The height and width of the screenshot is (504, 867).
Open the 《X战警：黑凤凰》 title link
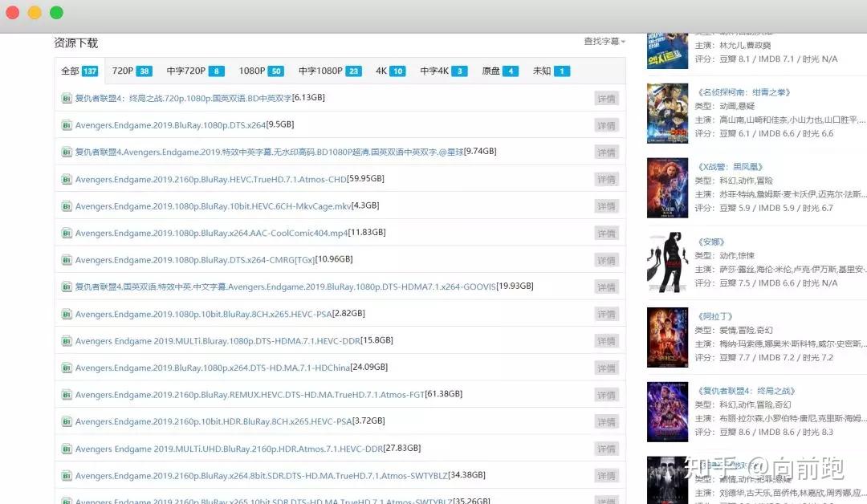click(730, 167)
